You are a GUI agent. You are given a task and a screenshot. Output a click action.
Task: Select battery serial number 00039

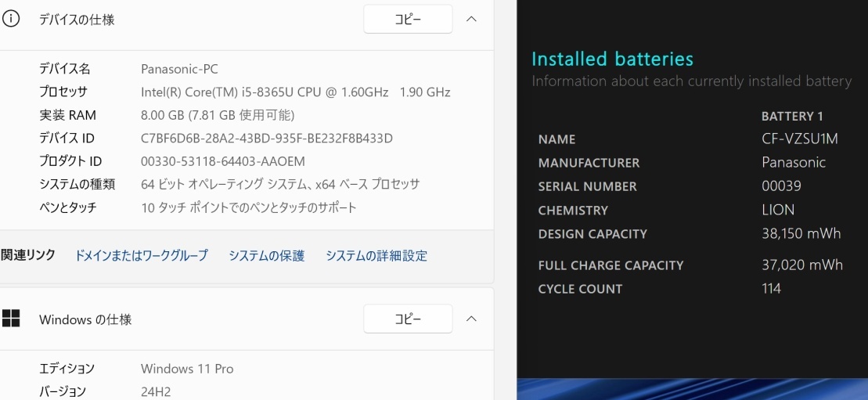click(781, 186)
